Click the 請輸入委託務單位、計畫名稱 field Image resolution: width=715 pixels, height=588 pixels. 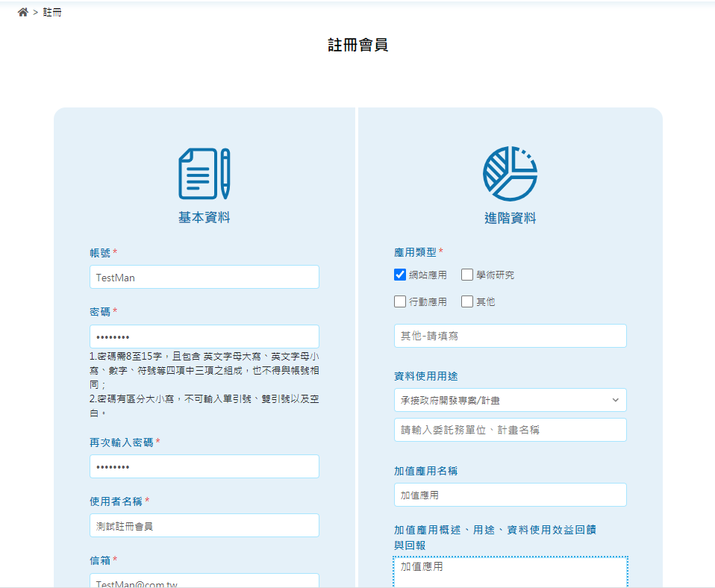tap(510, 430)
